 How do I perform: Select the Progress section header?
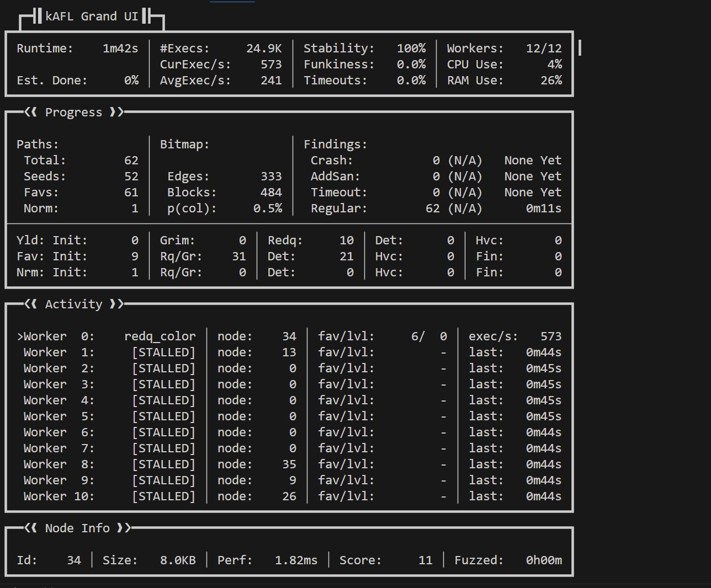73,113
